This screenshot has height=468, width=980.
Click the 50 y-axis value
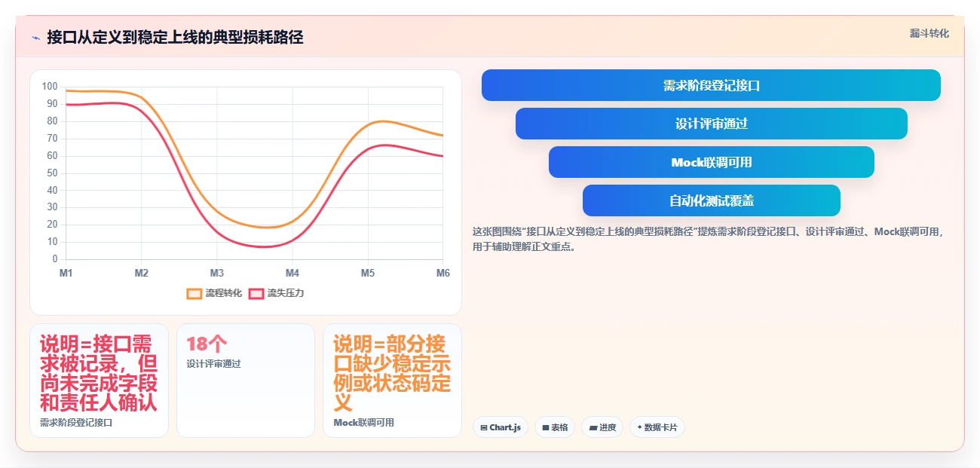coord(52,173)
